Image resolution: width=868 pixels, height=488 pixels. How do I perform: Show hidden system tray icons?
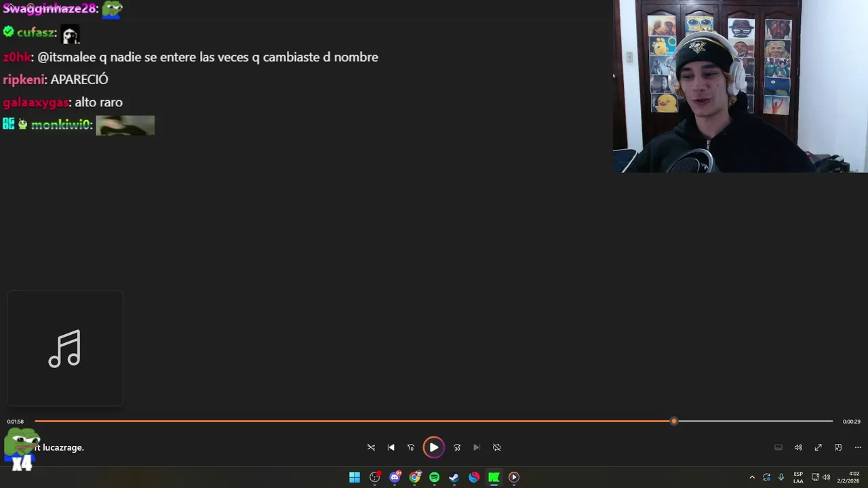click(x=752, y=477)
